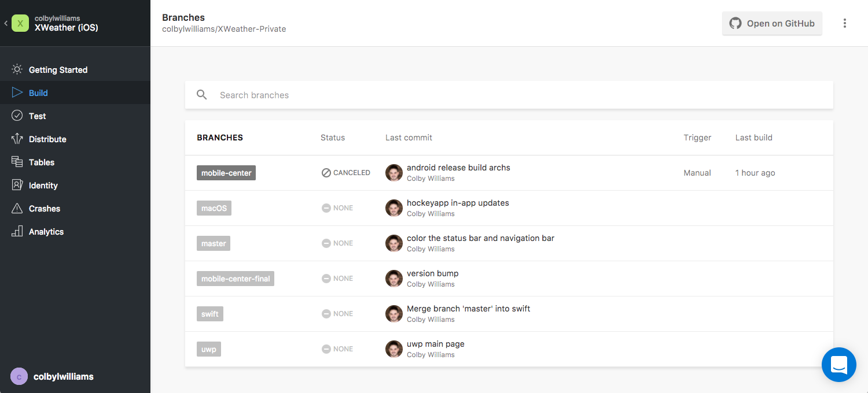
Task: Click the Trigger column header
Action: [x=697, y=138]
